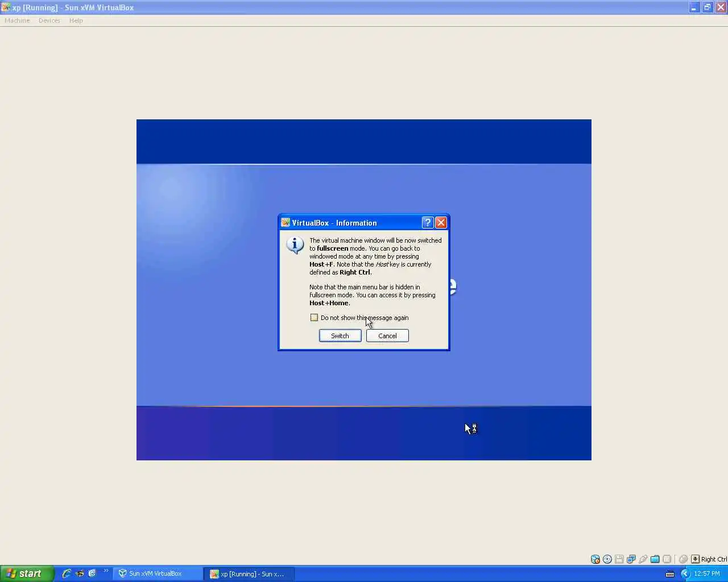Viewport: 728px width, 582px height.
Task: Click the floppy disk status icon
Action: [x=619, y=559]
